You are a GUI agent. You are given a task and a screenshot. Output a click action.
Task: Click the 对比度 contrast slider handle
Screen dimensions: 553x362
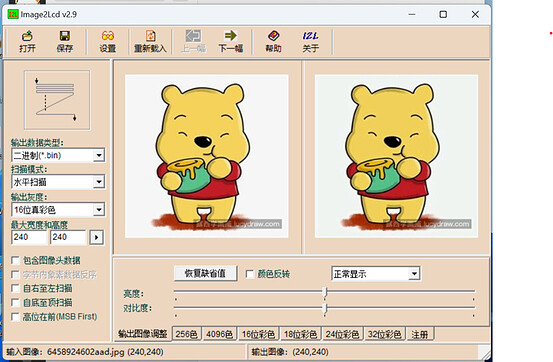pyautogui.click(x=326, y=308)
